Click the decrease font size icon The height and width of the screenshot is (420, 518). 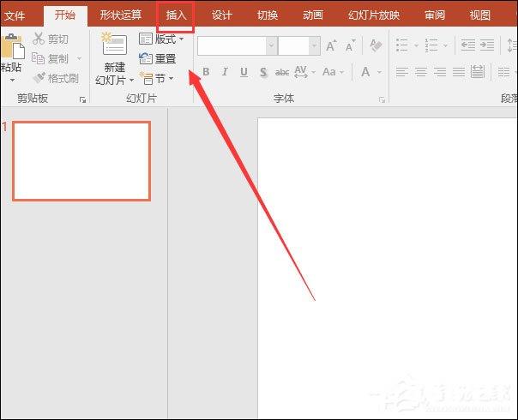(350, 45)
